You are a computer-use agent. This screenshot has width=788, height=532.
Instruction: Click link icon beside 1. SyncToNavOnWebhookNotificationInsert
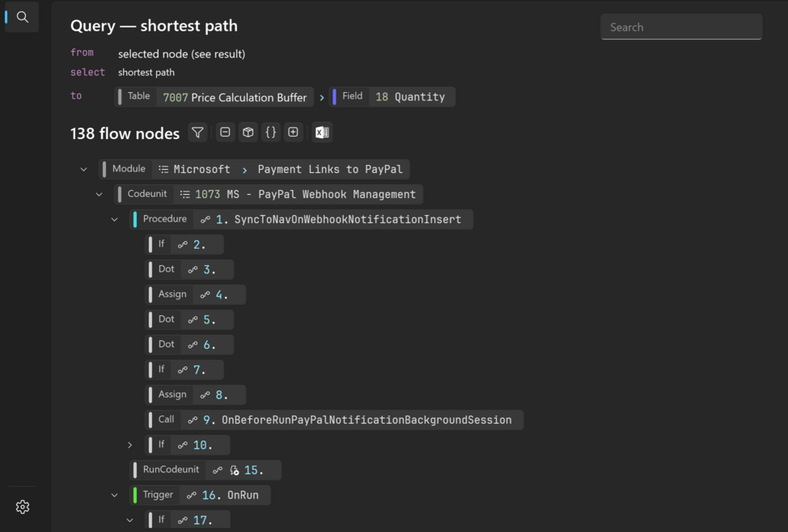coord(205,220)
